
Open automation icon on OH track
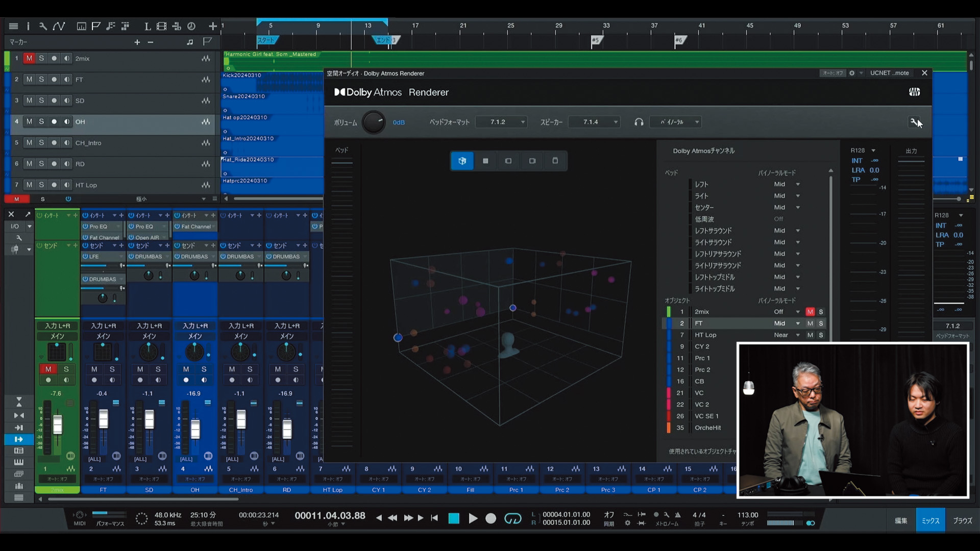click(x=206, y=121)
